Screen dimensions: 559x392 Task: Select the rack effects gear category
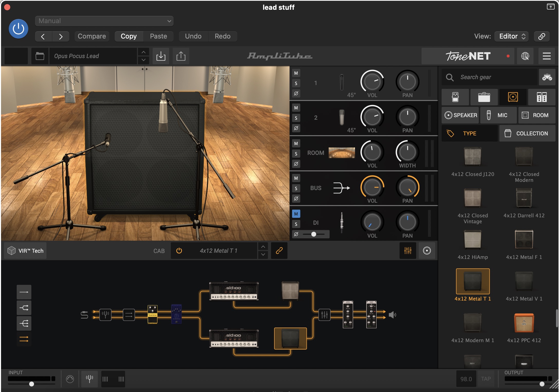coord(542,97)
